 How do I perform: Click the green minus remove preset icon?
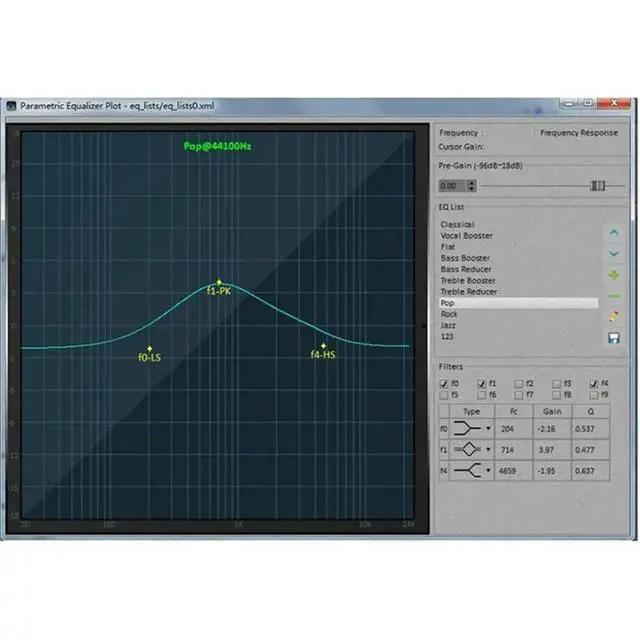point(614,296)
